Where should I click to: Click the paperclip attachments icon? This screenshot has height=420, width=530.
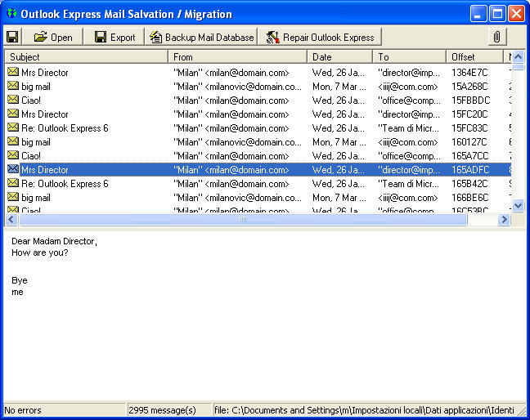click(496, 37)
